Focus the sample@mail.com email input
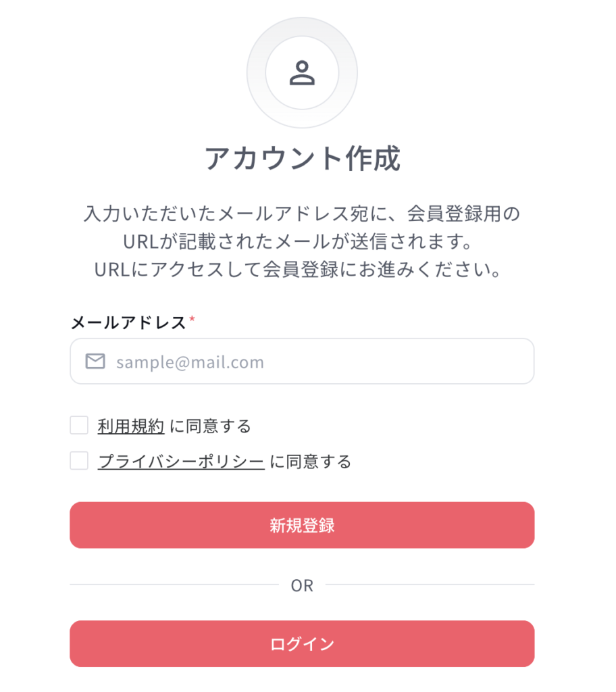 click(302, 361)
